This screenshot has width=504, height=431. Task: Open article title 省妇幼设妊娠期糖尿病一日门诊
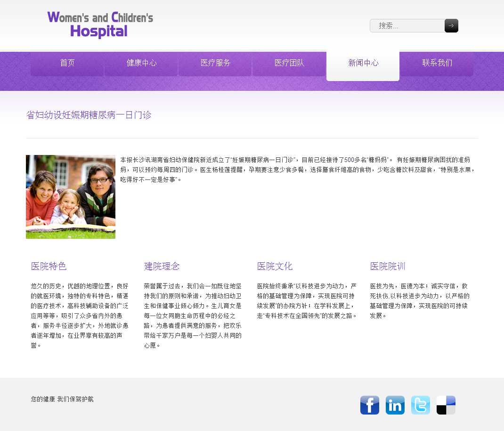point(89,115)
